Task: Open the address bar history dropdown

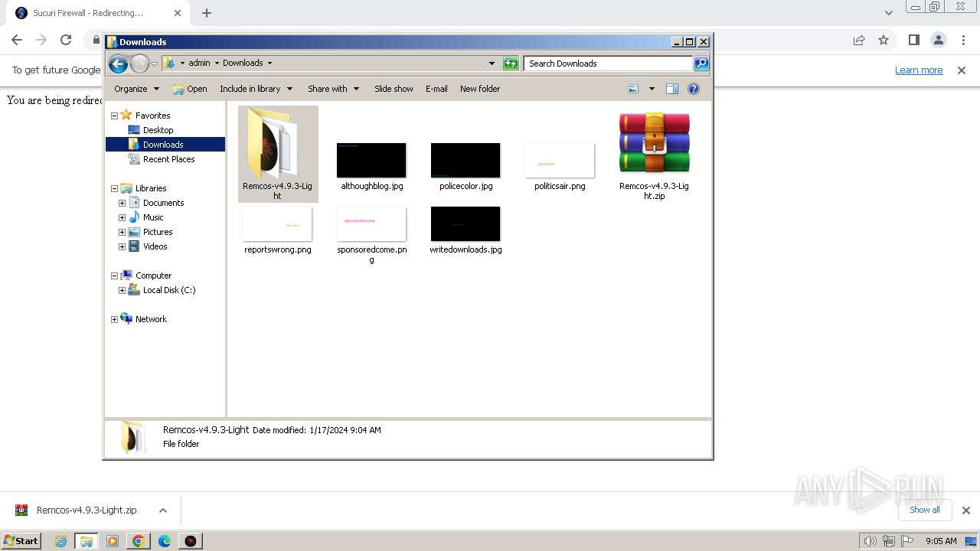Action: [x=492, y=64]
